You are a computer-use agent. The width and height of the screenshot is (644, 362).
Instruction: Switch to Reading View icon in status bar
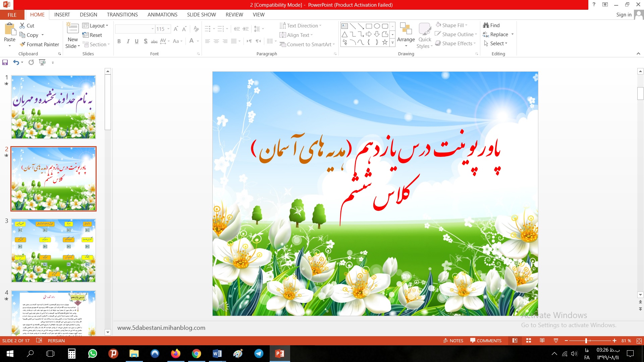pos(542,341)
